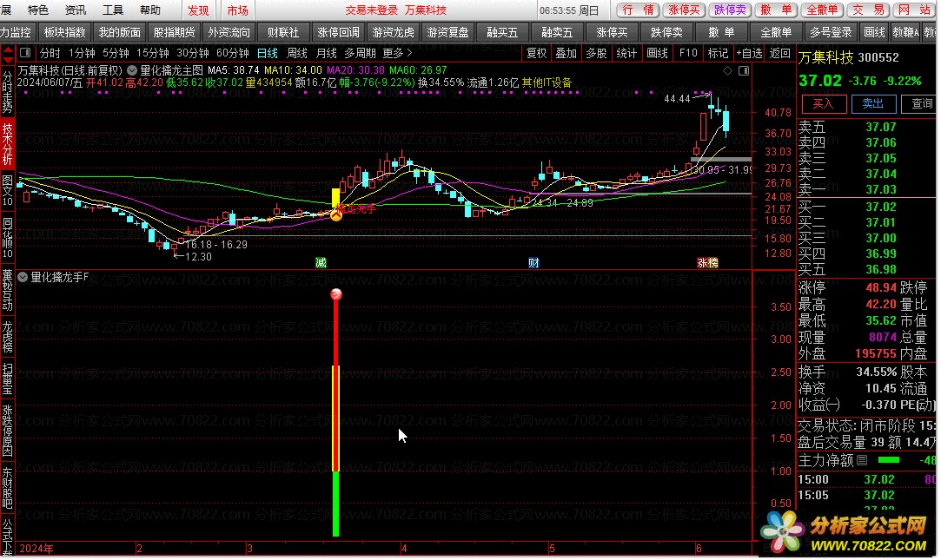Screen dimensions: 941x560
Task: Switch to 30分钟 period
Action: 193,53
